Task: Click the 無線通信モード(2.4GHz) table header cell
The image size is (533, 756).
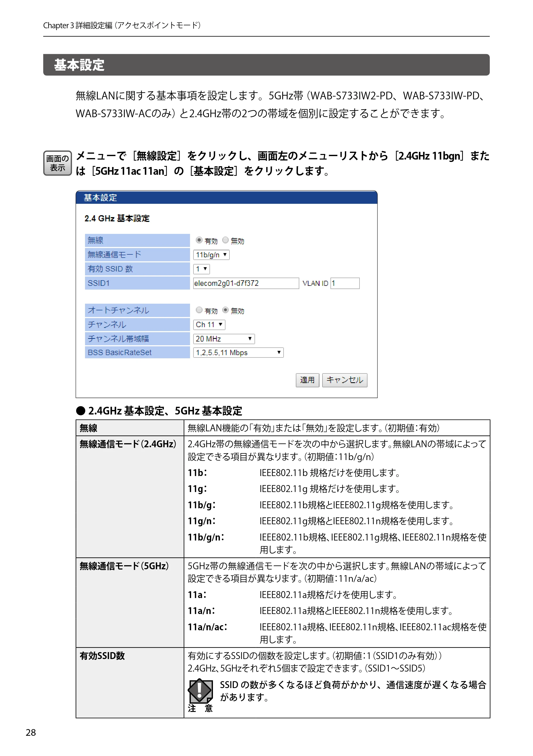Action: click(130, 497)
